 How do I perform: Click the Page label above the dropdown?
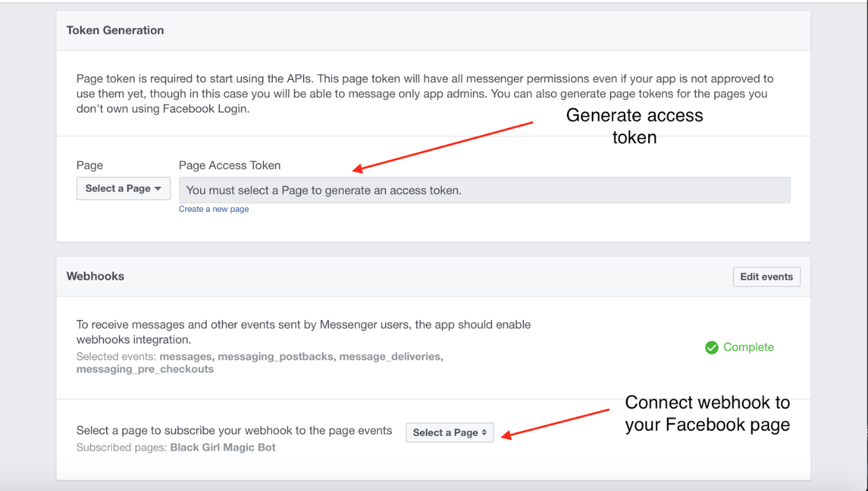pos(89,166)
